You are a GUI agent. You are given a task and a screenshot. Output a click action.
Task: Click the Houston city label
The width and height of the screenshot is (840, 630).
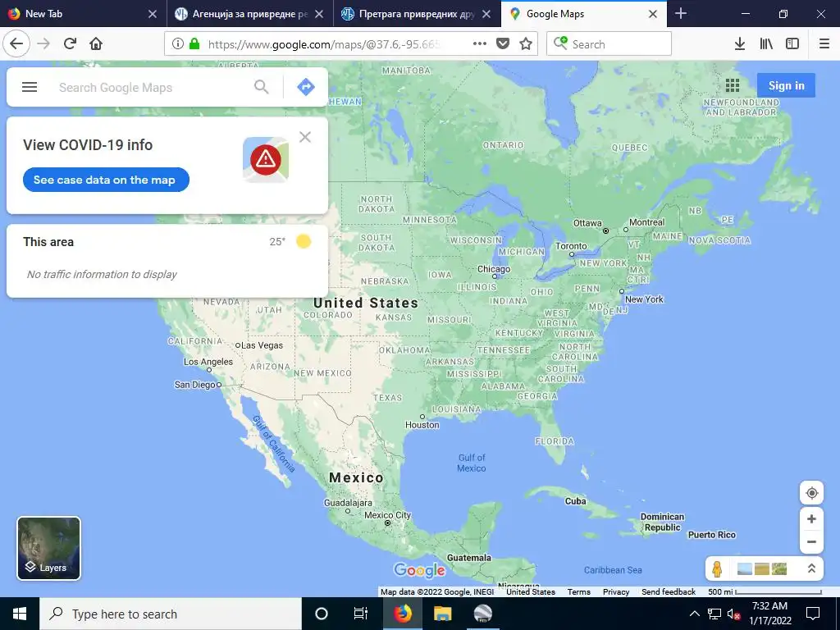pyautogui.click(x=422, y=425)
